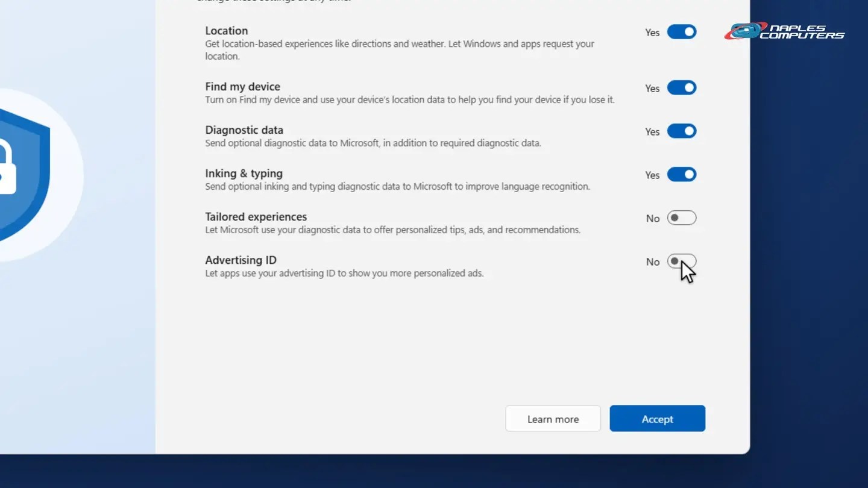
Task: Select the "Yes" label beside Diagnostic data
Action: point(652,132)
